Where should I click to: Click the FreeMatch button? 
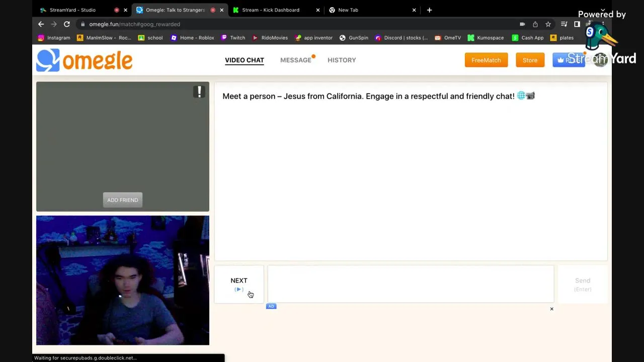point(486,60)
